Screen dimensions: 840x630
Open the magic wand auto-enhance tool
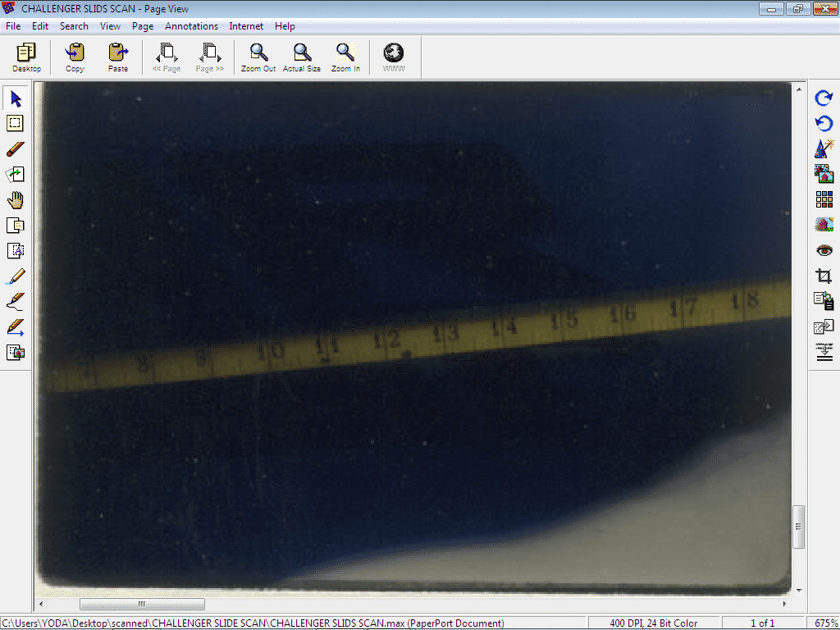pos(824,149)
